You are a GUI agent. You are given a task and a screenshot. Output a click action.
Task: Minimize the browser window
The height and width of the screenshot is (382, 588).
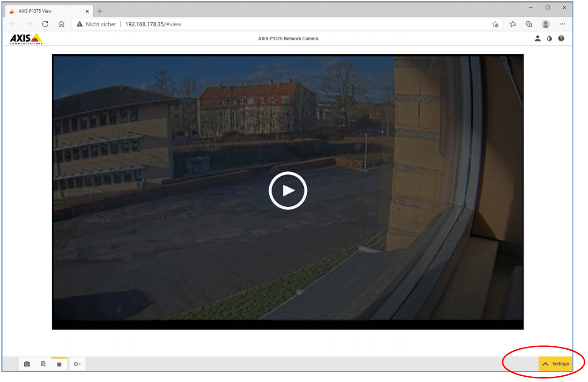tap(531, 8)
